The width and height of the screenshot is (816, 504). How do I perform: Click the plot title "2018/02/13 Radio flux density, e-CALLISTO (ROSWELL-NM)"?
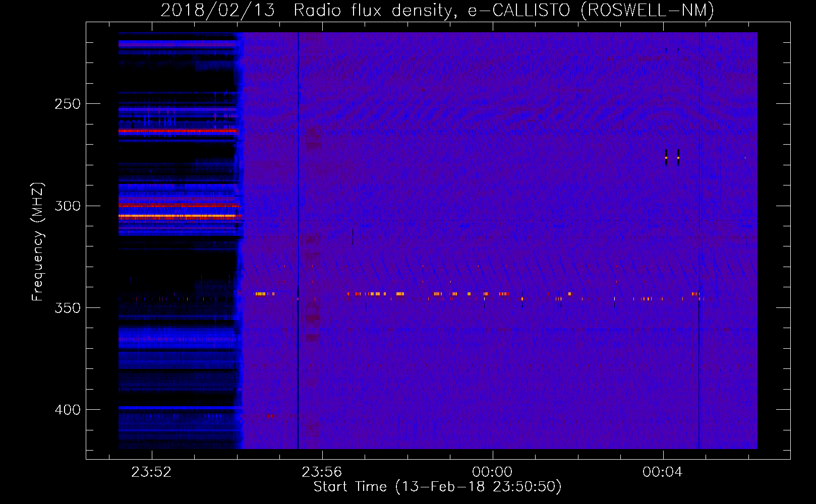click(x=437, y=10)
